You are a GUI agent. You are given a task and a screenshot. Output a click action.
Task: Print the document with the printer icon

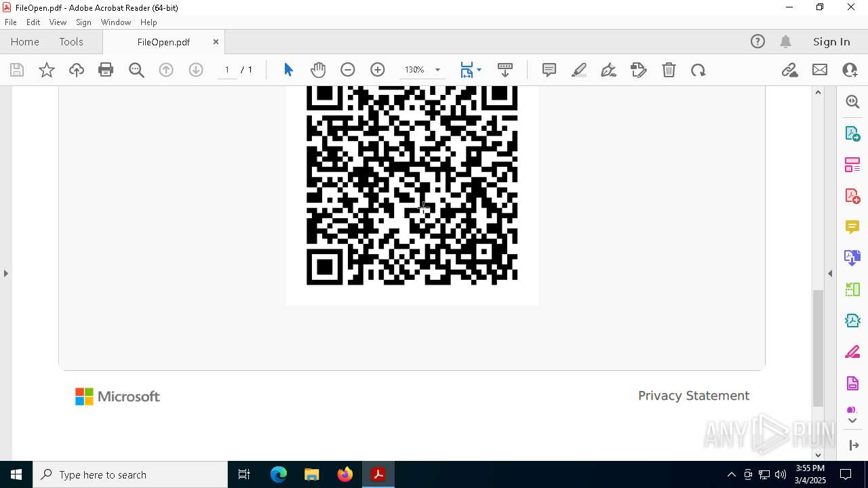[x=106, y=70]
